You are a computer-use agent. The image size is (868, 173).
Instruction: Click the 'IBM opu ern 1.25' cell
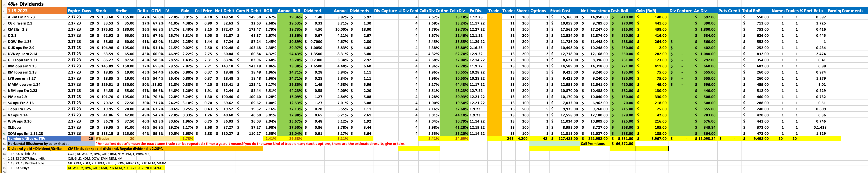[37, 66]
